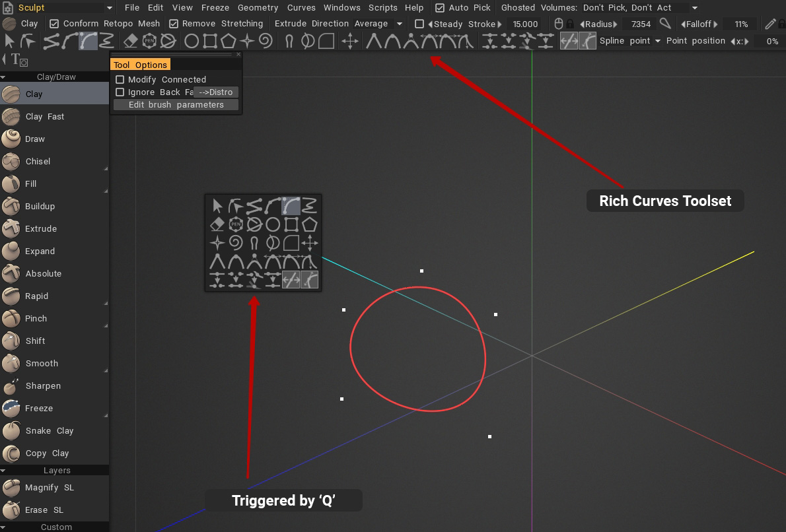Pick the spiral curve tool in the top toolbar
This screenshot has height=532, width=786.
266,42
